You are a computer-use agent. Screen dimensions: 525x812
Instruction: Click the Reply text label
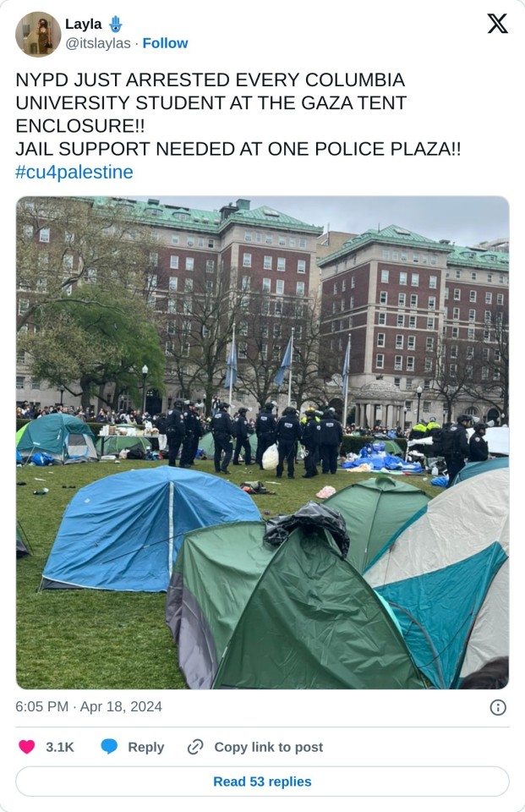[146, 747]
